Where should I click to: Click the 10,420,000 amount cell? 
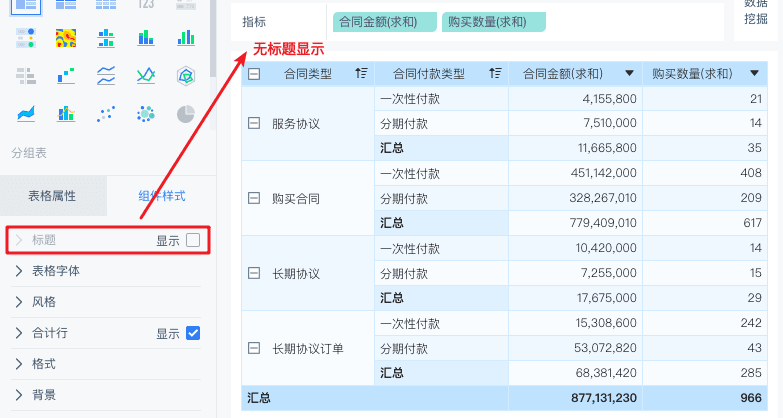575,248
